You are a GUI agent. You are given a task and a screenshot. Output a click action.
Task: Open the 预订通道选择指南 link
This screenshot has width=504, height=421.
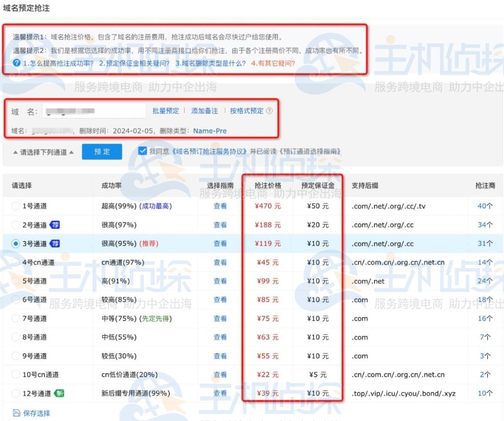[x=310, y=151]
